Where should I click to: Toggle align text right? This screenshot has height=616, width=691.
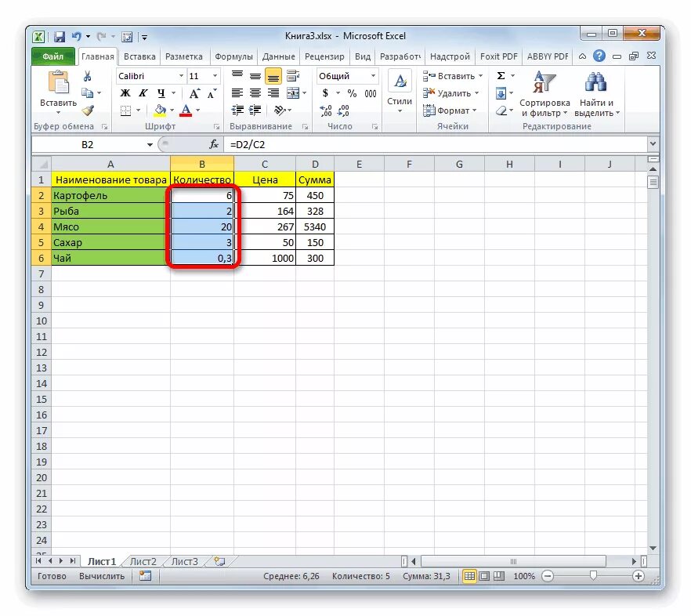273,93
